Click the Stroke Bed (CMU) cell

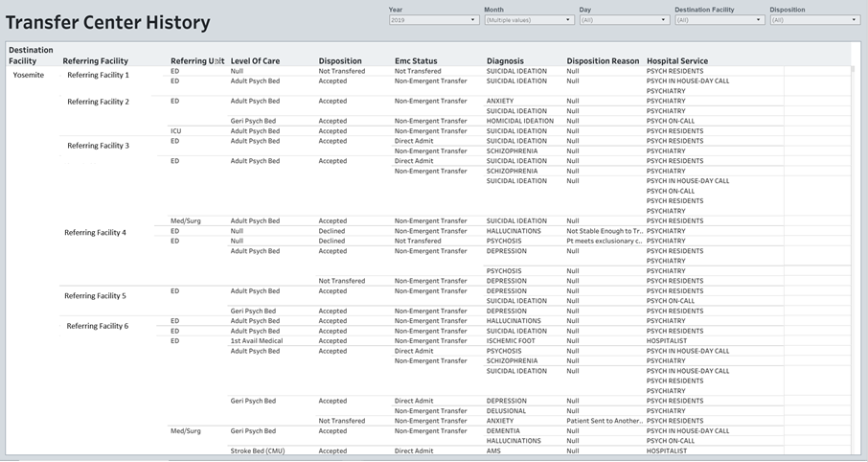pyautogui.click(x=258, y=450)
